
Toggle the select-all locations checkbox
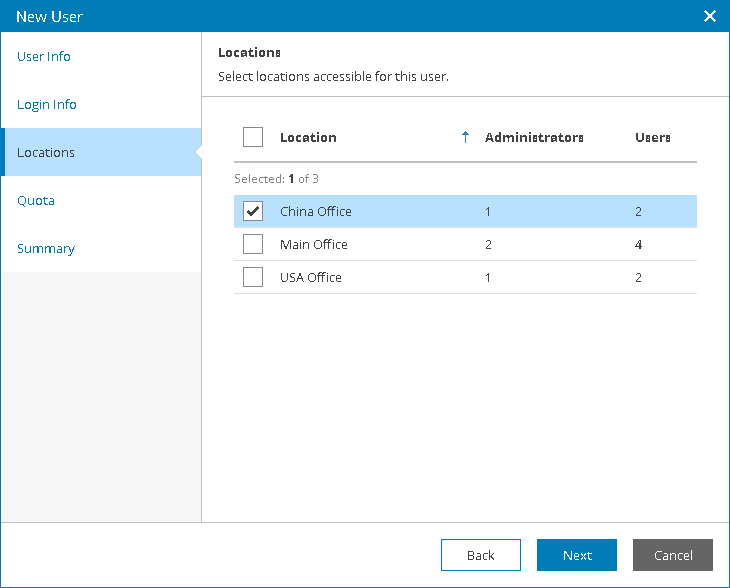(x=253, y=137)
